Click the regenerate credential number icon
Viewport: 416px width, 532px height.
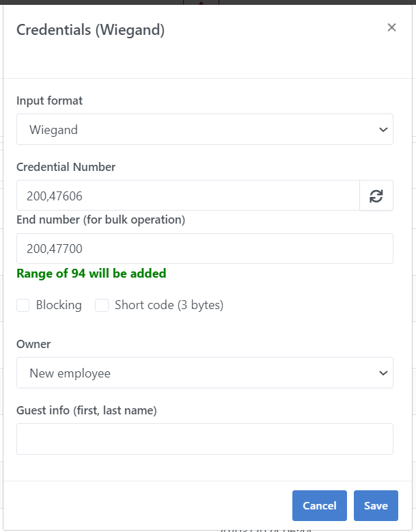coord(376,196)
